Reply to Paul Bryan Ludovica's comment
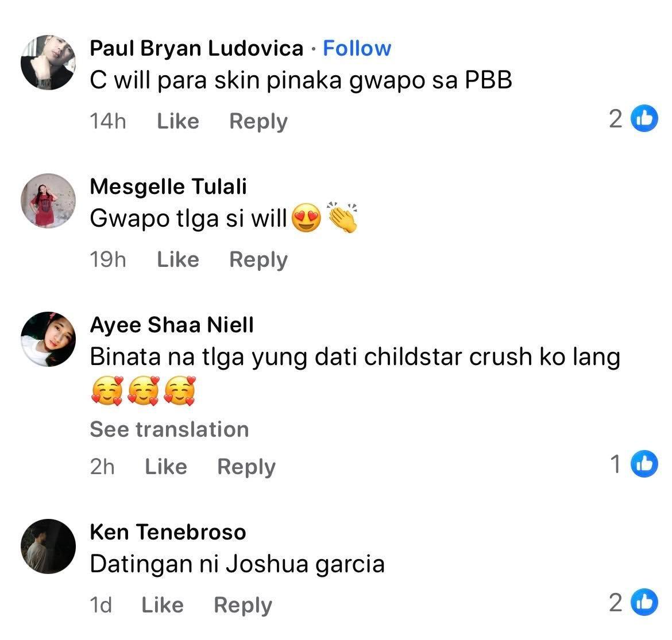Screen dimensions: 672x640 [258, 122]
